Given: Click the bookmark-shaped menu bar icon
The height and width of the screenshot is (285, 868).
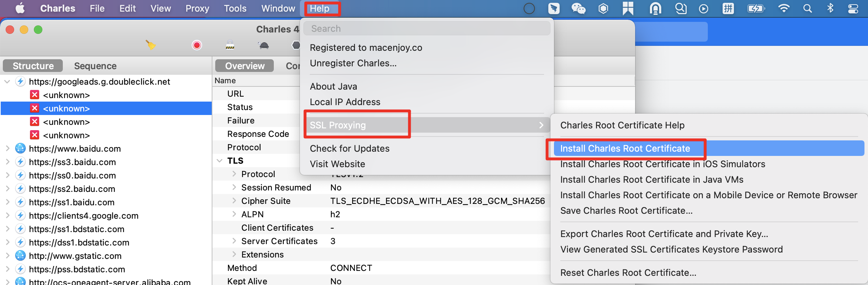Looking at the screenshot, I should (x=628, y=8).
